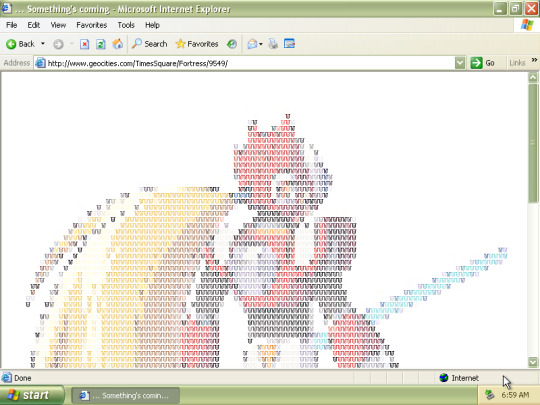Viewport: 540px width, 405px height.
Task: Open the Help menu
Action: tap(152, 25)
